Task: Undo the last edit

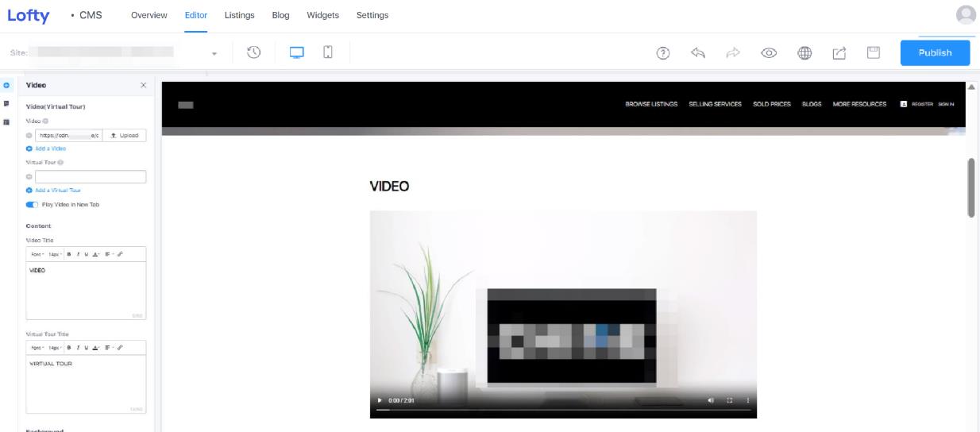Action: point(698,53)
